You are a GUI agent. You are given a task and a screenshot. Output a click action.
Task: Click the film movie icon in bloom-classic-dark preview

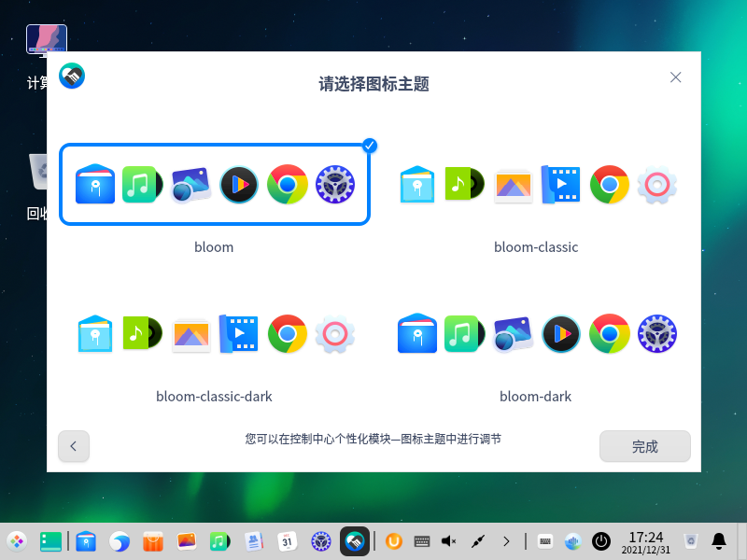point(239,333)
